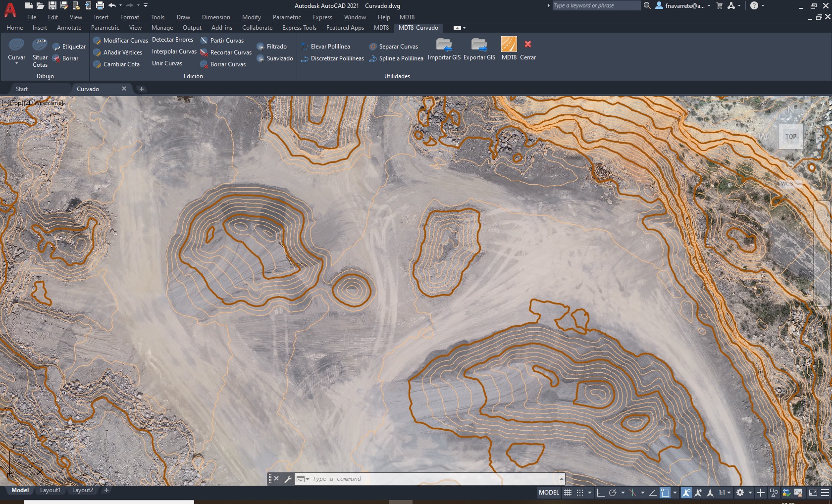Switch to the Layout1 tab
The height and width of the screenshot is (504, 832).
pos(50,490)
